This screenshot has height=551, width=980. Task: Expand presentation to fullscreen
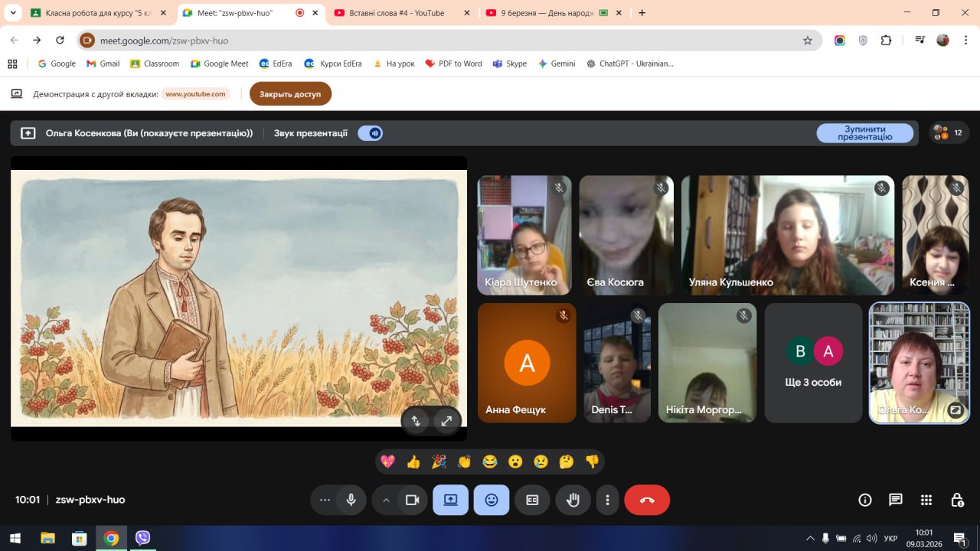446,420
